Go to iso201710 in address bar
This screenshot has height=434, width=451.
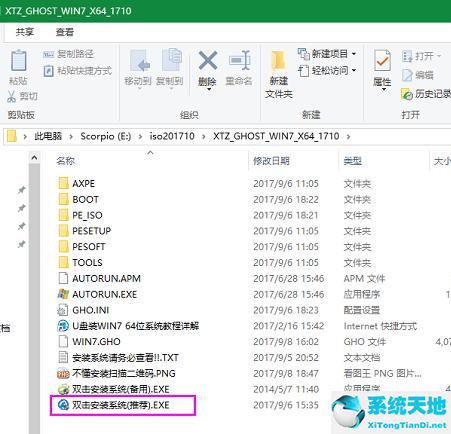coord(172,136)
